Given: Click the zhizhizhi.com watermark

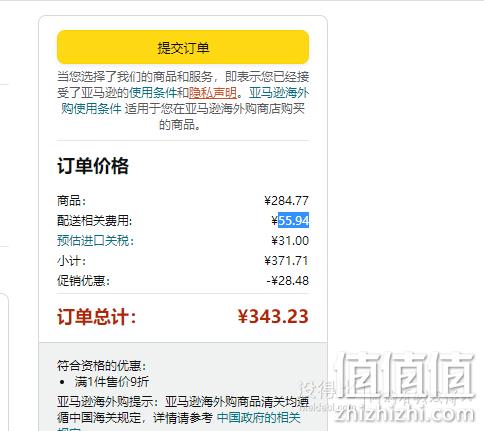Looking at the screenshot, I should click(405, 415).
